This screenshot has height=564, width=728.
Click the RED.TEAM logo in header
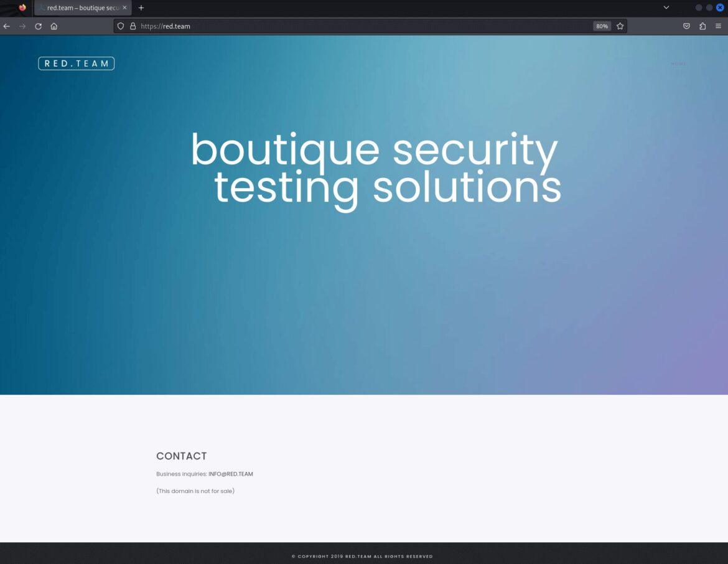(x=76, y=63)
